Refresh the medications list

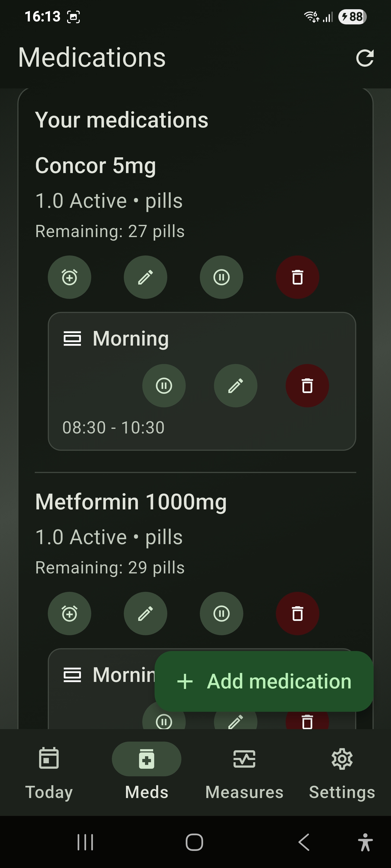[x=365, y=58]
